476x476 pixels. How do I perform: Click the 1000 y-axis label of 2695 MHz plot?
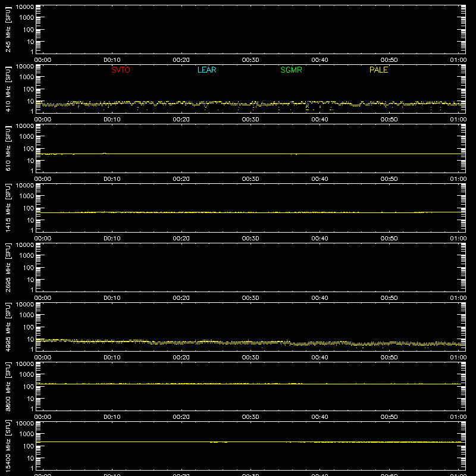27,255
